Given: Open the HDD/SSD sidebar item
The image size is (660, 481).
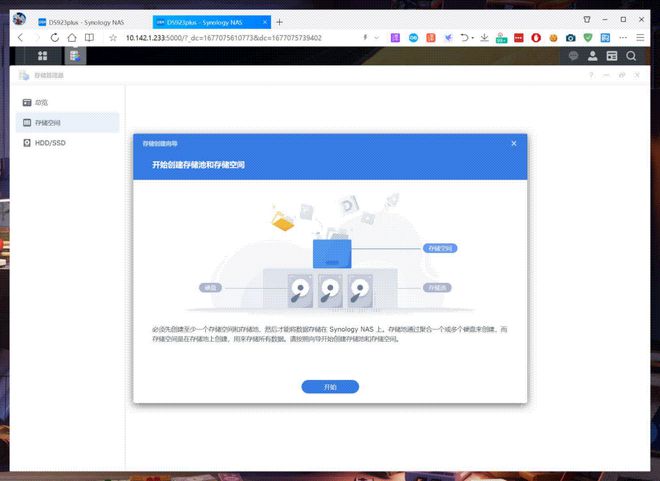Looking at the screenshot, I should [49, 143].
